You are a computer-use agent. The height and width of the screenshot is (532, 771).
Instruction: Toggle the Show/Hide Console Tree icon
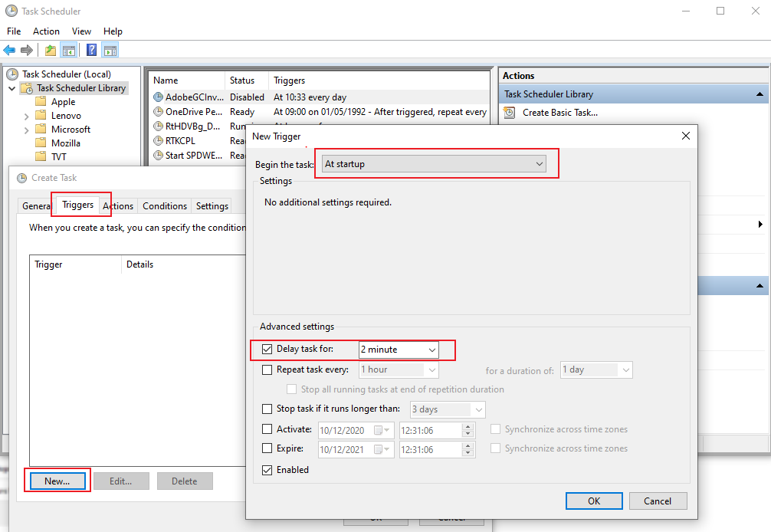[69, 51]
